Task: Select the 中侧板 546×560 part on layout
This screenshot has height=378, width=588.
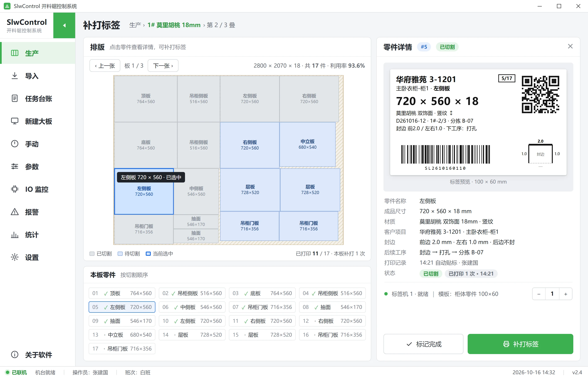Action: (x=196, y=191)
